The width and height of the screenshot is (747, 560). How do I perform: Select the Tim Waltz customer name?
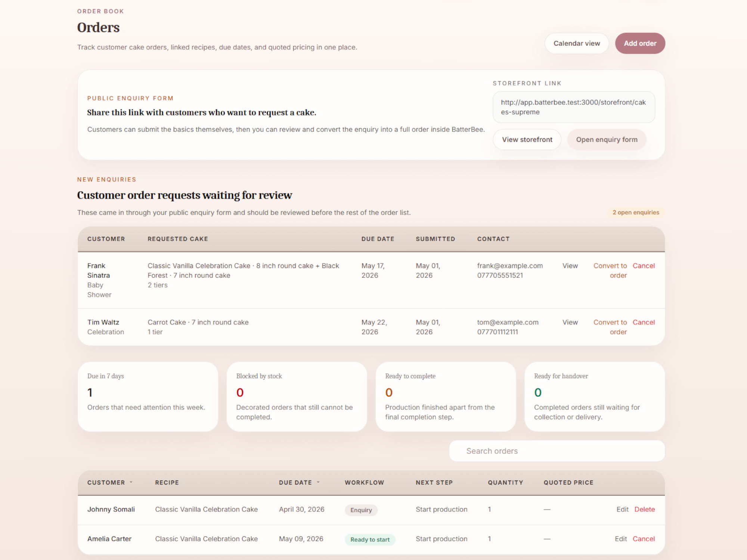(x=103, y=322)
